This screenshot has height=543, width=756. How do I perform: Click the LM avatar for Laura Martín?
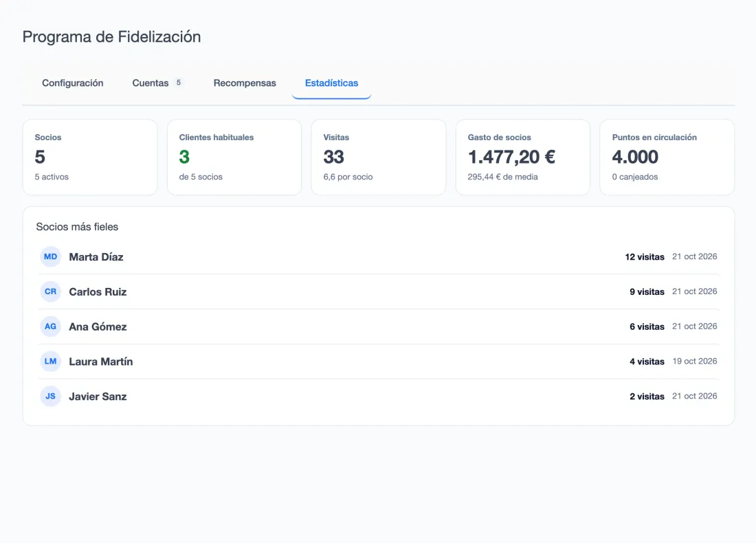pos(51,361)
